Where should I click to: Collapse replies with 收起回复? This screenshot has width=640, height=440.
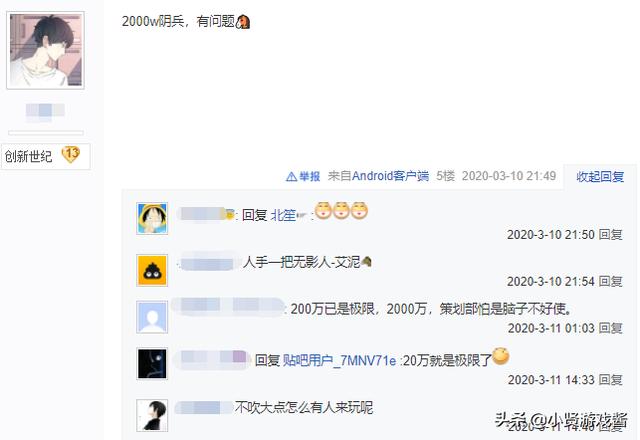600,177
